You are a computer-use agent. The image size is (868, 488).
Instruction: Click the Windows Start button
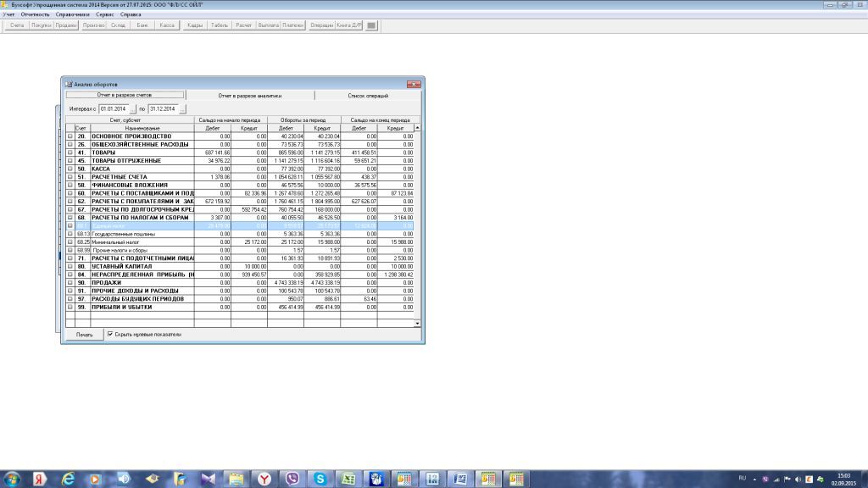pyautogui.click(x=12, y=479)
